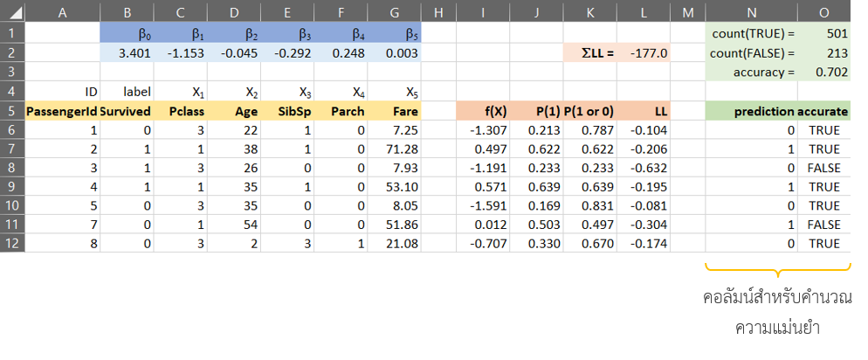Click row header 5
Screen dimensions: 868x360
coord(12,111)
